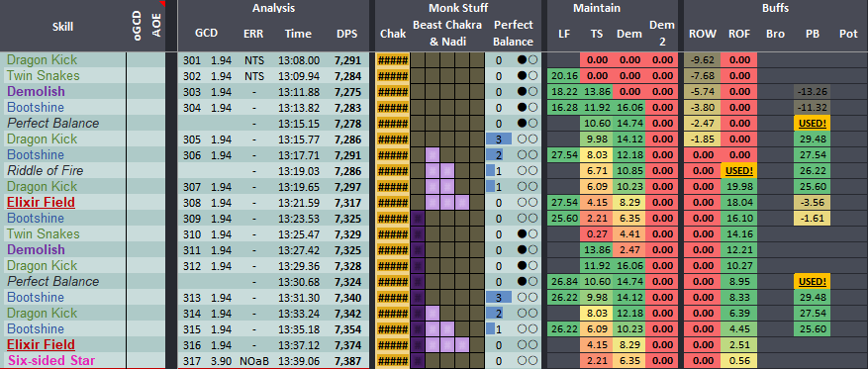Click the lilac beast chakra square in GCD 306
This screenshot has height=369, width=868.
433,155
